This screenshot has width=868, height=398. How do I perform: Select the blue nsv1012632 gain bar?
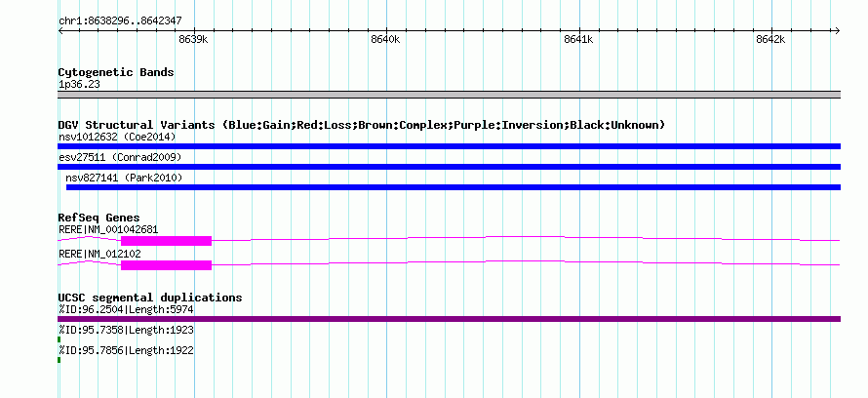pyautogui.click(x=449, y=146)
